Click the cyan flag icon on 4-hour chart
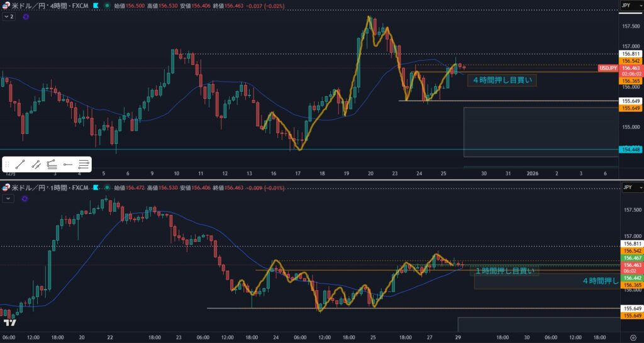644x343 pixels. click(95, 5)
